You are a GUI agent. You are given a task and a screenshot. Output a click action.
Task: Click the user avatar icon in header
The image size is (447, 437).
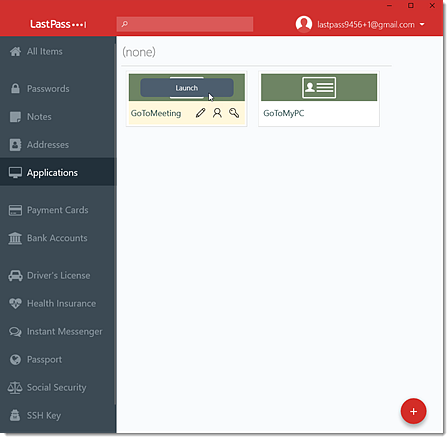pos(304,24)
